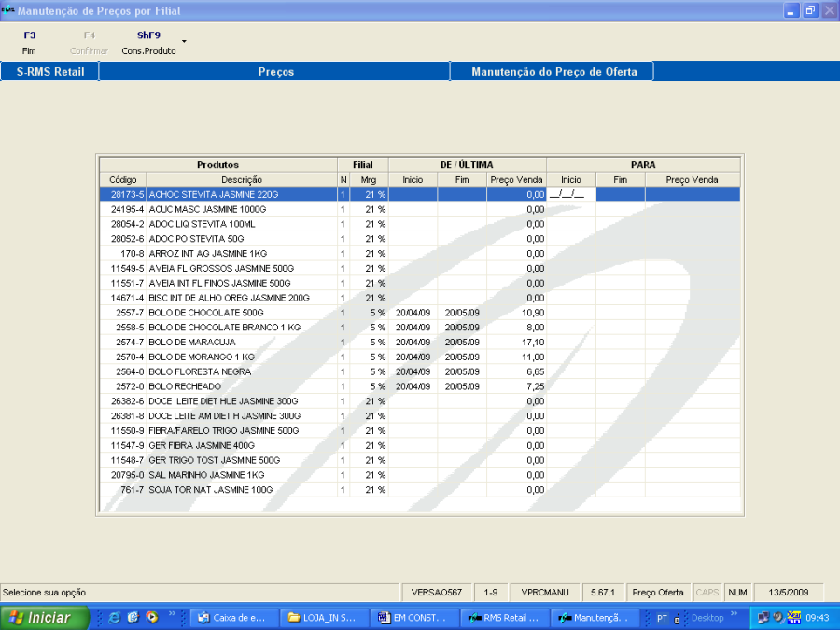Viewport: 840px width, 630px height.
Task: Click the PARA Preço Venda column header
Action: 693,180
